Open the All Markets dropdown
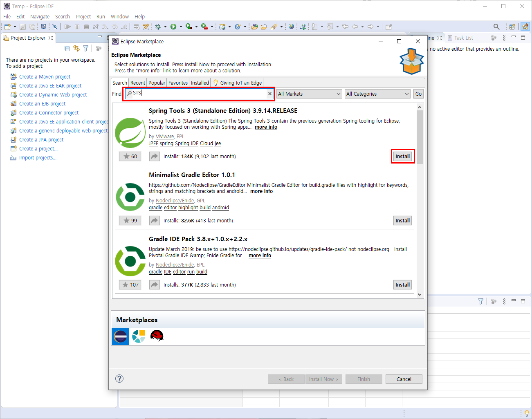Image resolution: width=532 pixels, height=419 pixels. tap(309, 94)
